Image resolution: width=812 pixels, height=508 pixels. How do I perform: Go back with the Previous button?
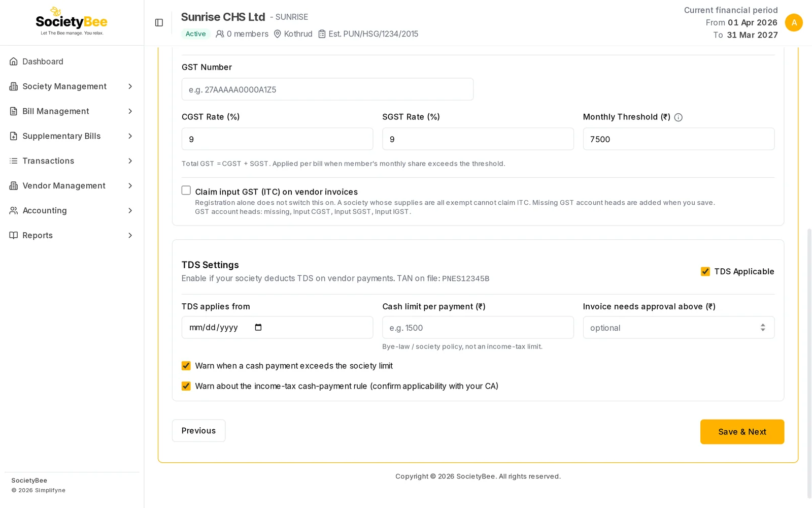198,431
